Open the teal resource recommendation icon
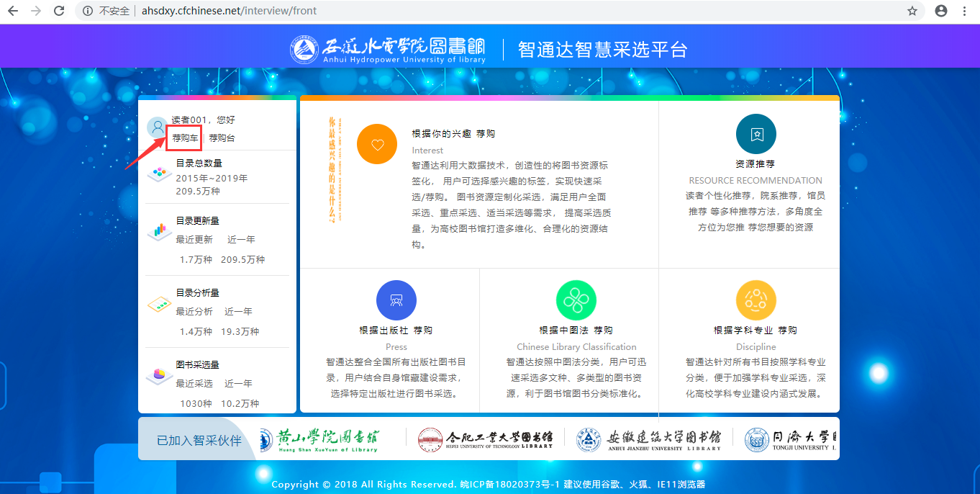Screen dimensions: 980x494 pos(756,134)
